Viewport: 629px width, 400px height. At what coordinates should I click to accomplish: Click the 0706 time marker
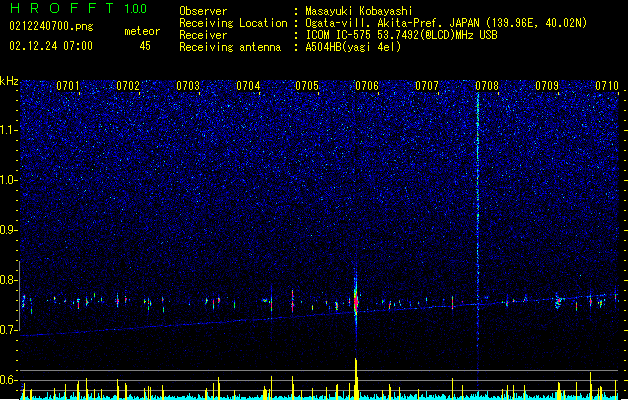click(367, 86)
